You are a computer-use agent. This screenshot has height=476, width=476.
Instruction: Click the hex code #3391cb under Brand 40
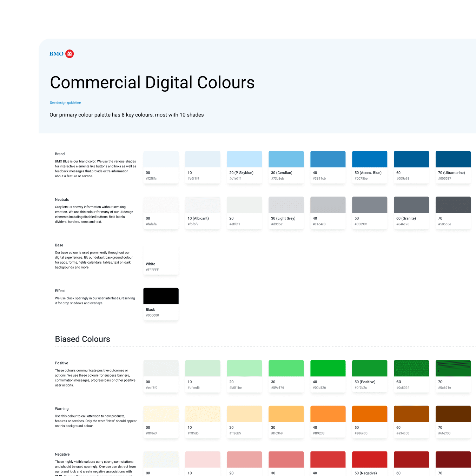[x=320, y=178]
